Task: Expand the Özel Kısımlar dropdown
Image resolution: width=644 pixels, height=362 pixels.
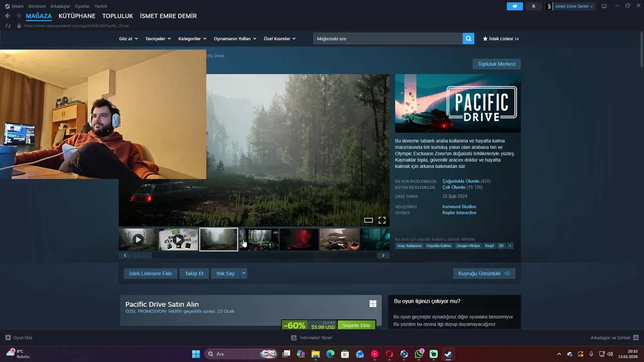Action: [280, 39]
